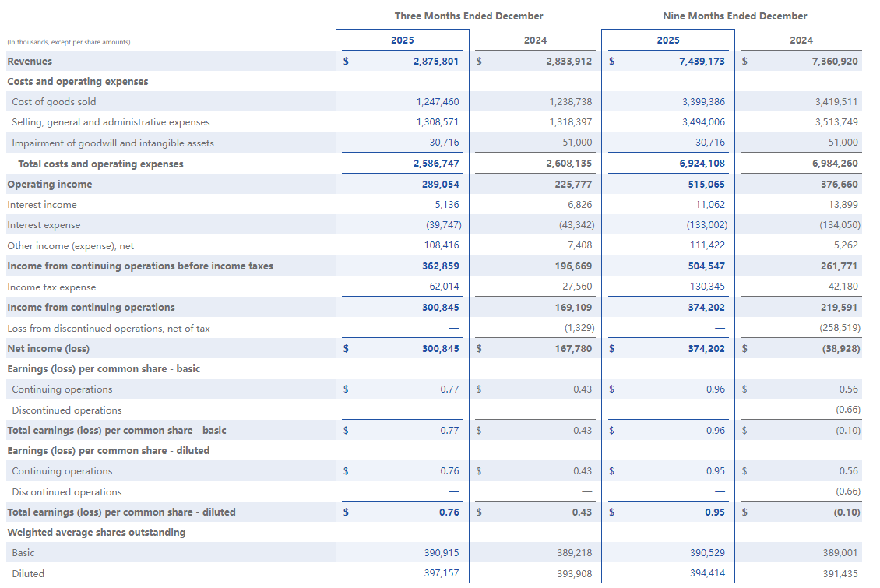Click basic shares value 389,001
The height and width of the screenshot is (588, 880).
point(840,552)
